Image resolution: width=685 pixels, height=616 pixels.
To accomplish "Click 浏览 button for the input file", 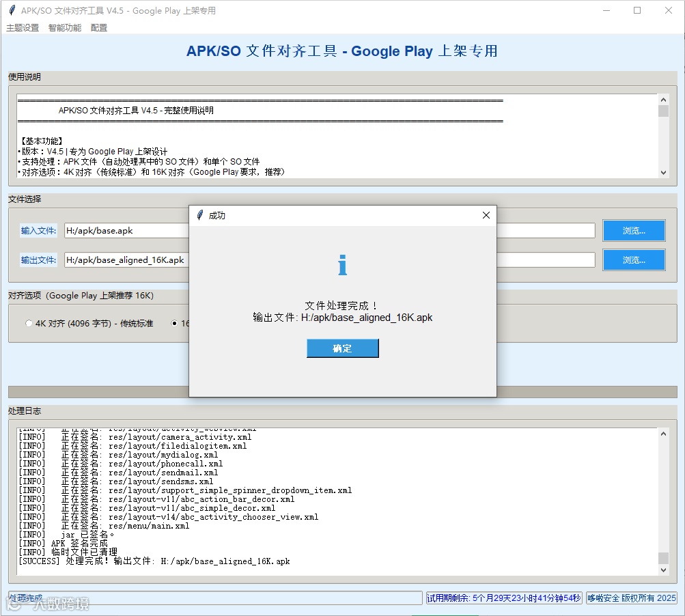I will 634,230.
